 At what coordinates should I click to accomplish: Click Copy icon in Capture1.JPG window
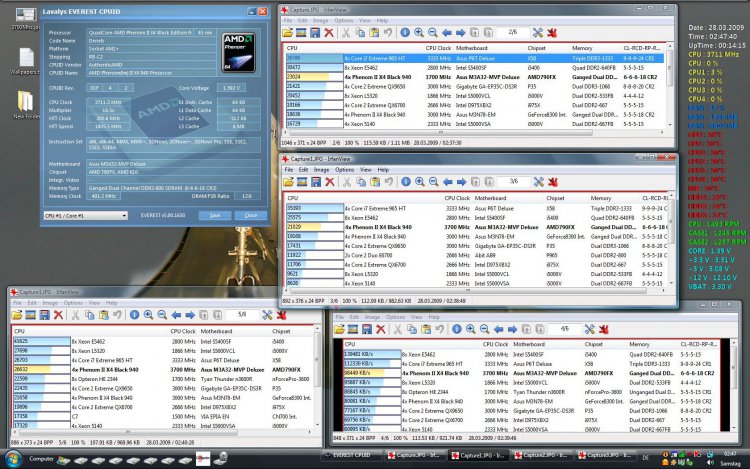click(361, 182)
